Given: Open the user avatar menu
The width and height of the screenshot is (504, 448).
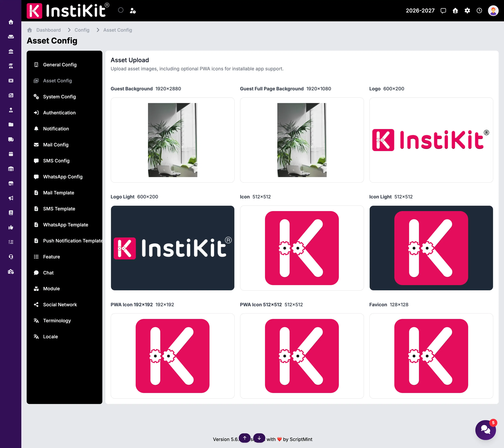Looking at the screenshot, I should (x=493, y=11).
